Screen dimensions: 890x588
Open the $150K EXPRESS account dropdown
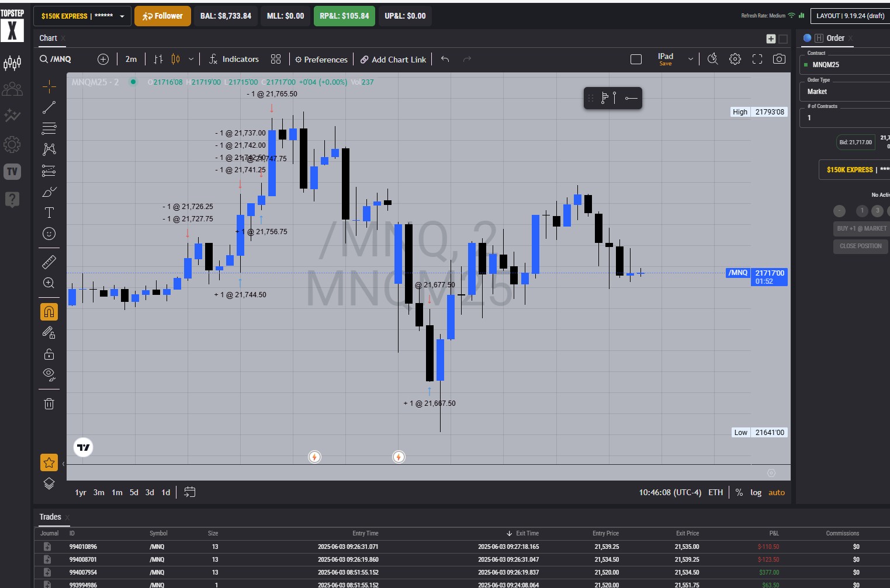coord(82,16)
